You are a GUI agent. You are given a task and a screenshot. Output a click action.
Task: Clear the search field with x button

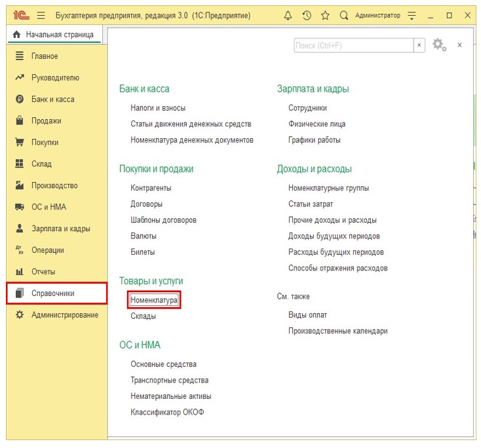(x=419, y=45)
